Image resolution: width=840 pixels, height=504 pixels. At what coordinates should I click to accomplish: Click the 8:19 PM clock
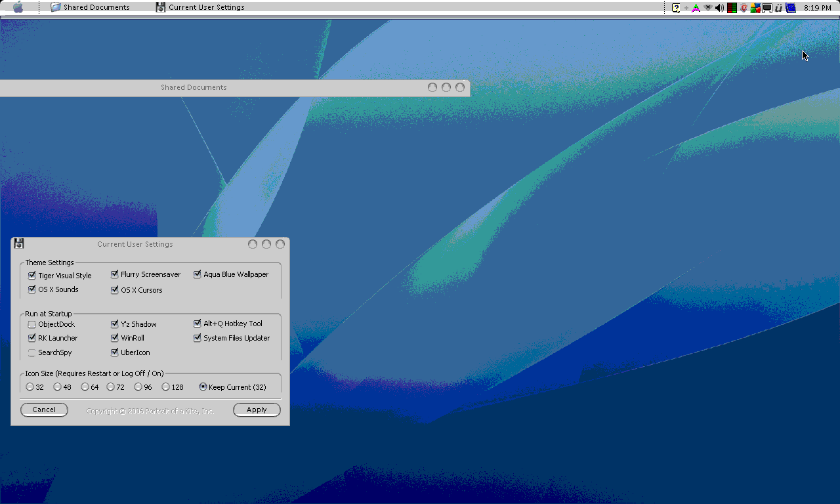[x=818, y=8]
